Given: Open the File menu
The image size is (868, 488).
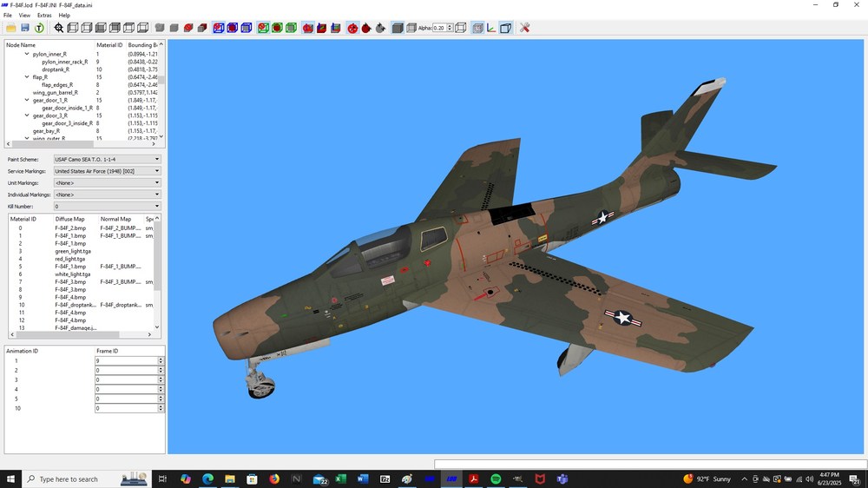Looking at the screenshot, I should tap(8, 15).
